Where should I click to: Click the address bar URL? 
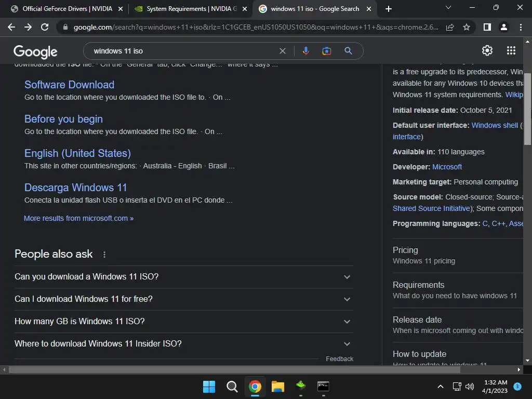(256, 27)
